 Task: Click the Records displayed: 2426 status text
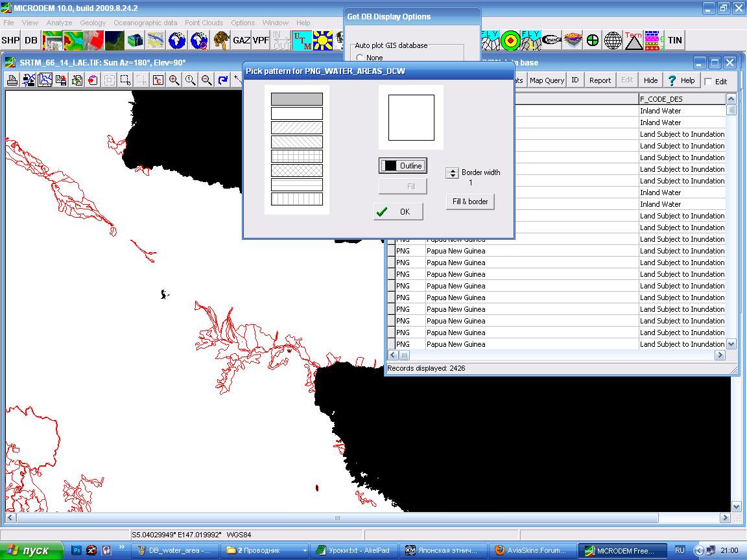pyautogui.click(x=427, y=368)
